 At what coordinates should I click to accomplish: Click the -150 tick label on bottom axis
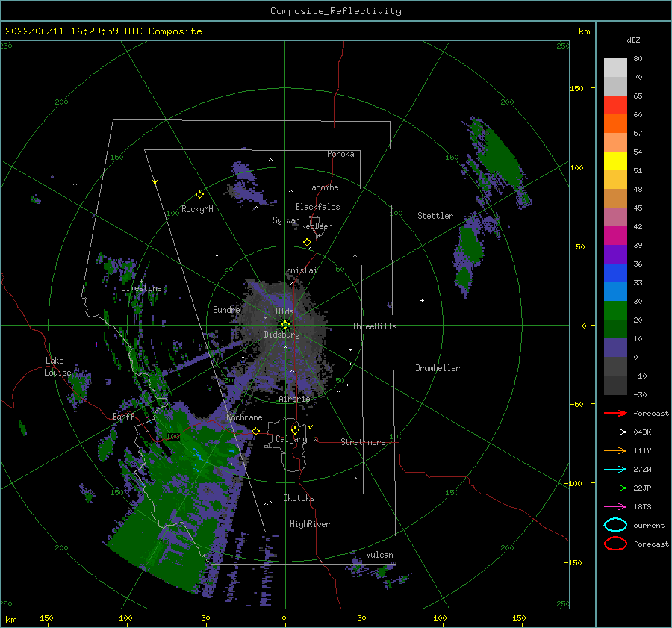[x=44, y=618]
